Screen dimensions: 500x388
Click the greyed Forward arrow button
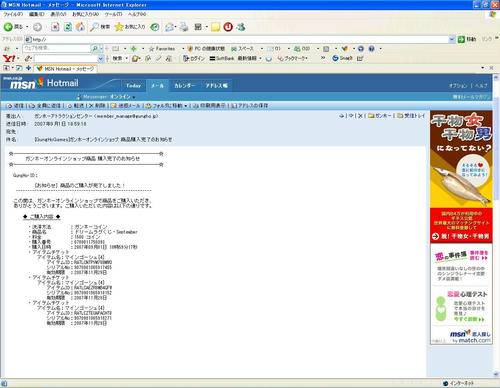click(x=38, y=27)
